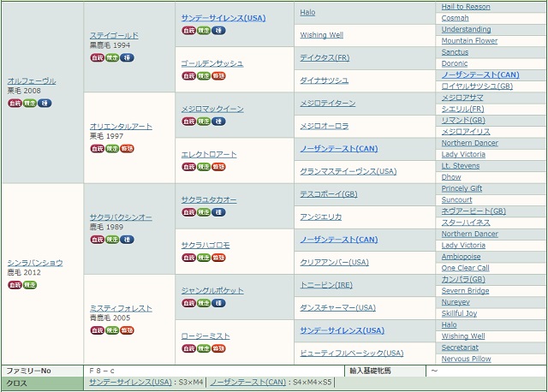Open green race badge under ステイゴールド
Screen dimensions: 548x392
pyautogui.click(x=112, y=57)
